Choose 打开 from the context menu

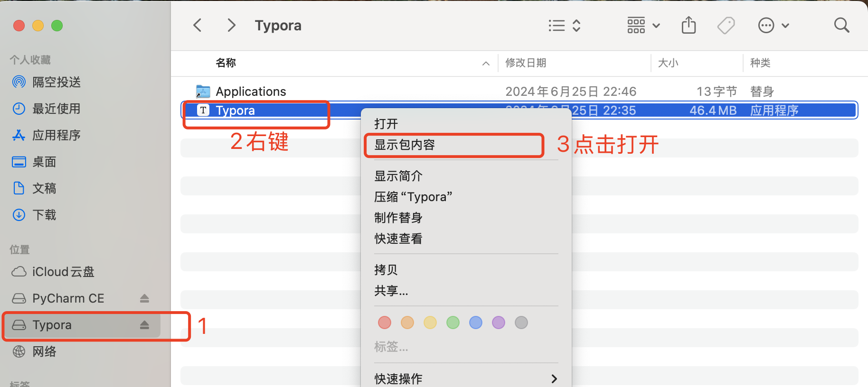[466, 124]
